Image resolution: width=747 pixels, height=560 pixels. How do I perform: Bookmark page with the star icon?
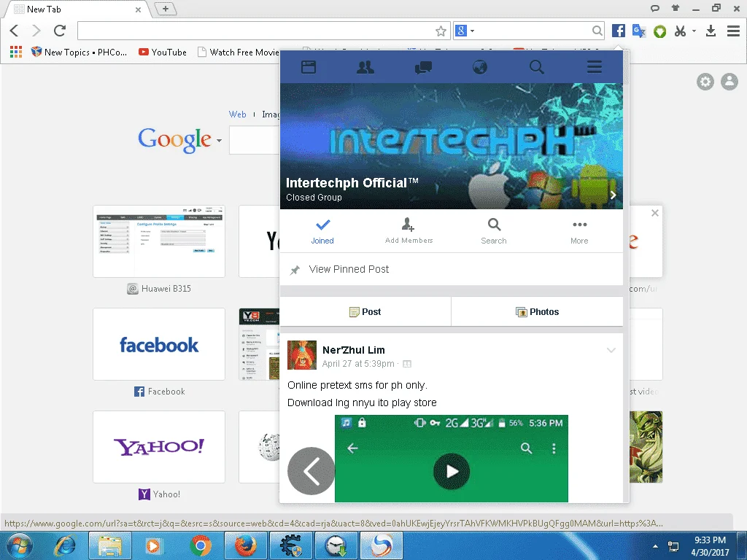pyautogui.click(x=441, y=31)
